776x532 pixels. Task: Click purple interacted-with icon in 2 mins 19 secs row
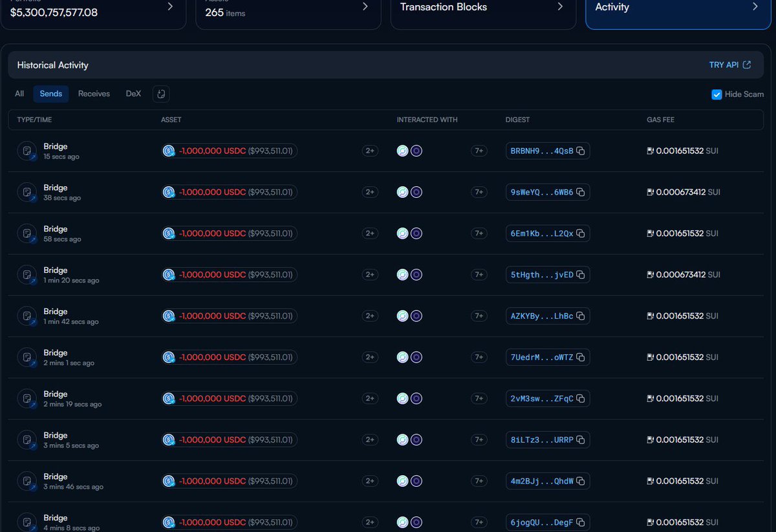416,398
